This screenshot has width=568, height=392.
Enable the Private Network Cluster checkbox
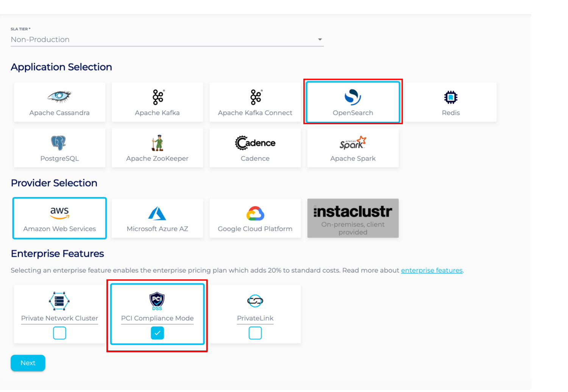tap(59, 333)
